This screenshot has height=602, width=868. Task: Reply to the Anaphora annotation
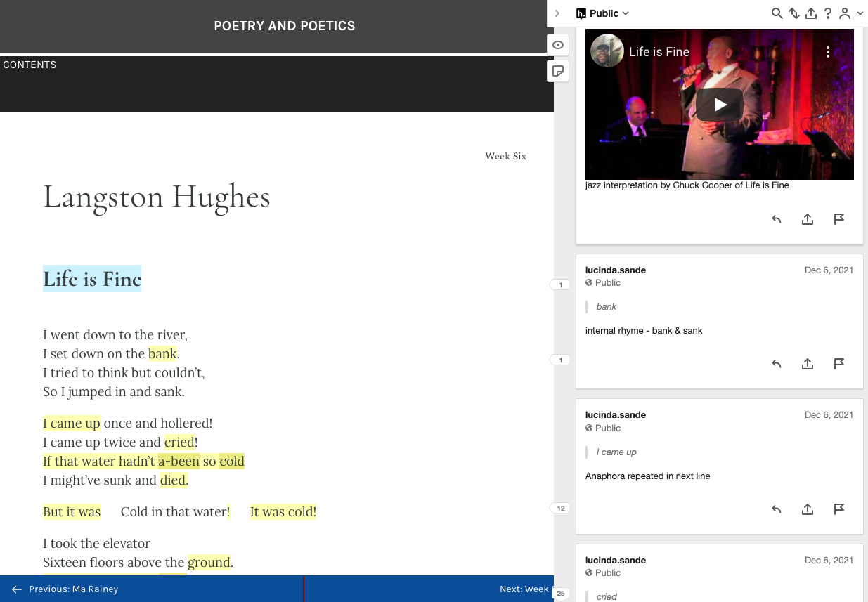pos(777,509)
